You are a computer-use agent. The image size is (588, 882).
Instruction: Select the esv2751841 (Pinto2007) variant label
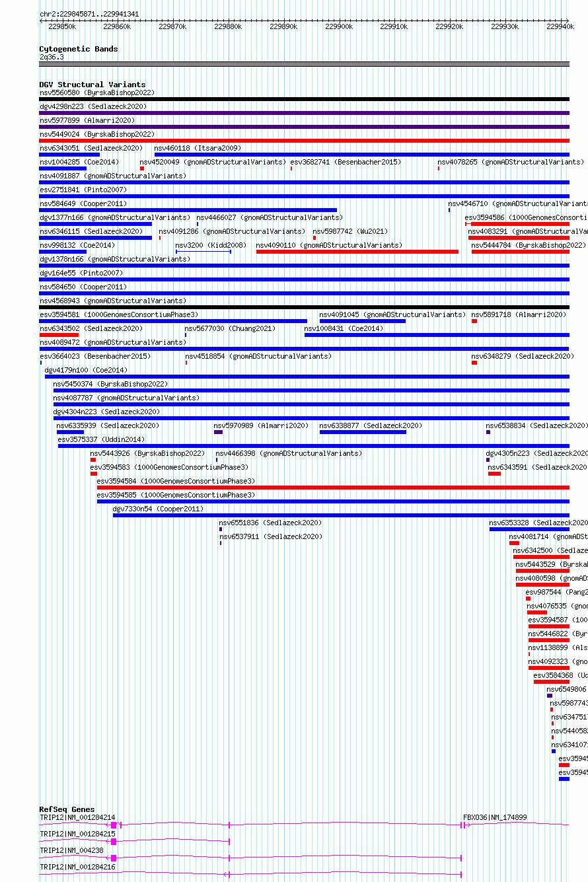coord(83,190)
